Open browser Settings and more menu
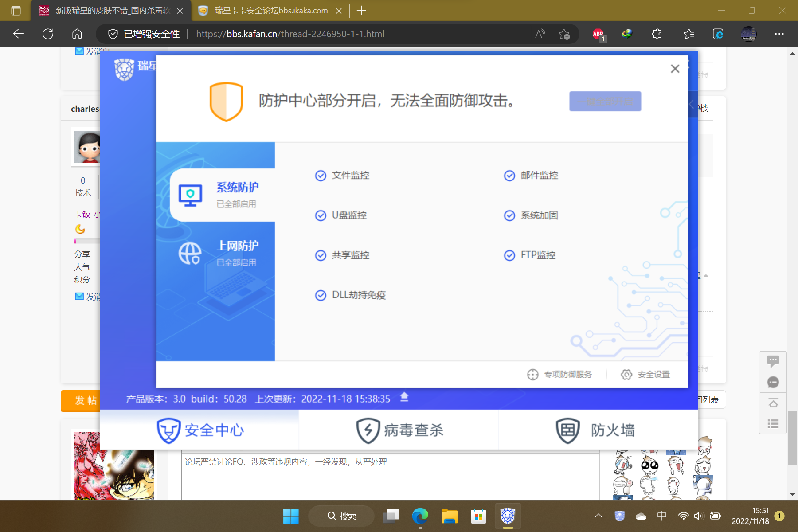 (779, 34)
